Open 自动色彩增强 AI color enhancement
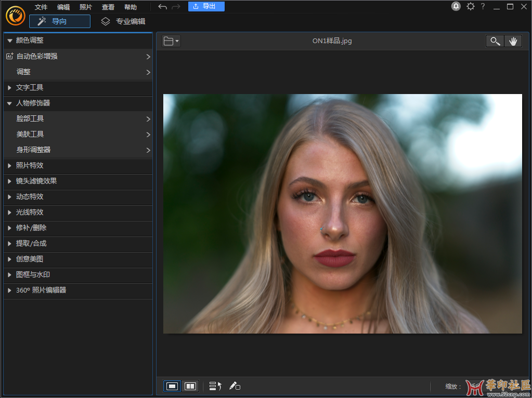This screenshot has height=398, width=532. 78,56
